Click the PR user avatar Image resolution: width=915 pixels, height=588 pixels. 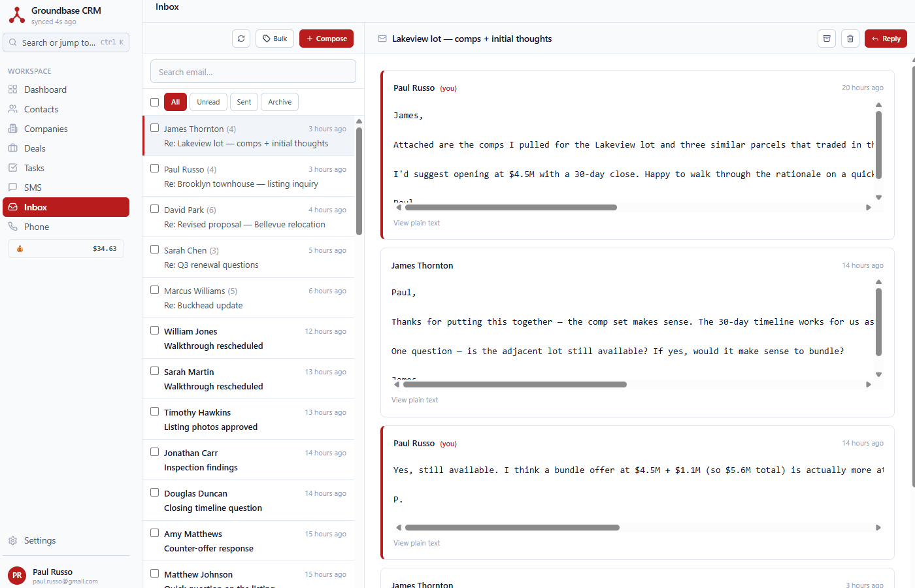click(x=17, y=576)
